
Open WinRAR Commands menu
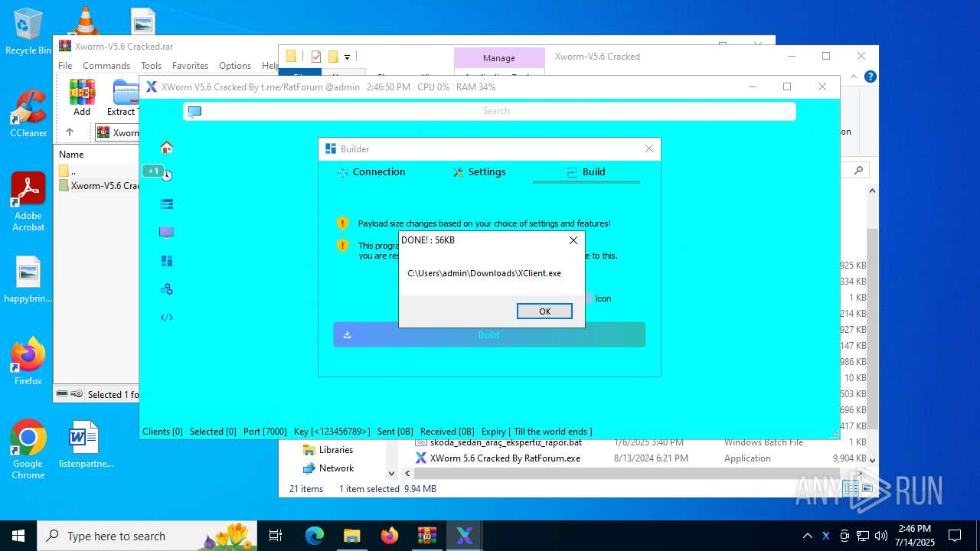106,66
